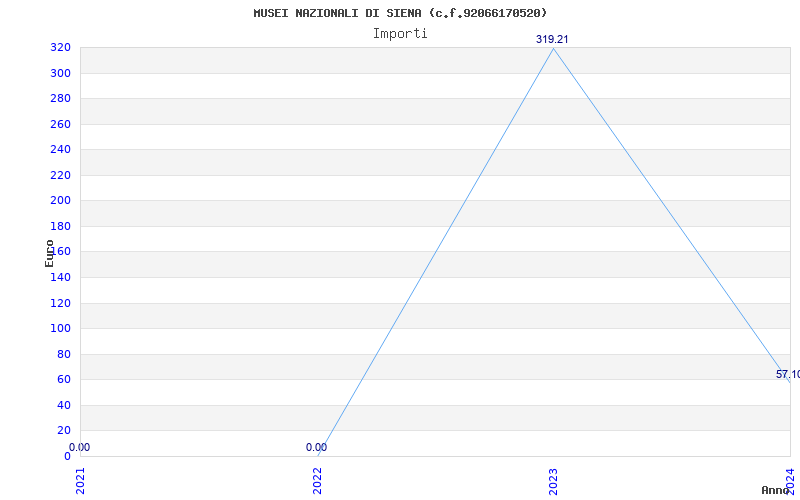Click the 0.00 label above 2021
The width and height of the screenshot is (800, 500).
coord(80,447)
